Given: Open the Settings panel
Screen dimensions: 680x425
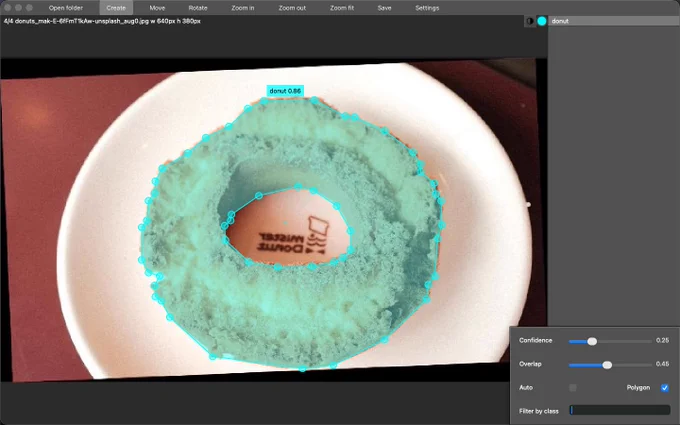Looking at the screenshot, I should point(427,8).
